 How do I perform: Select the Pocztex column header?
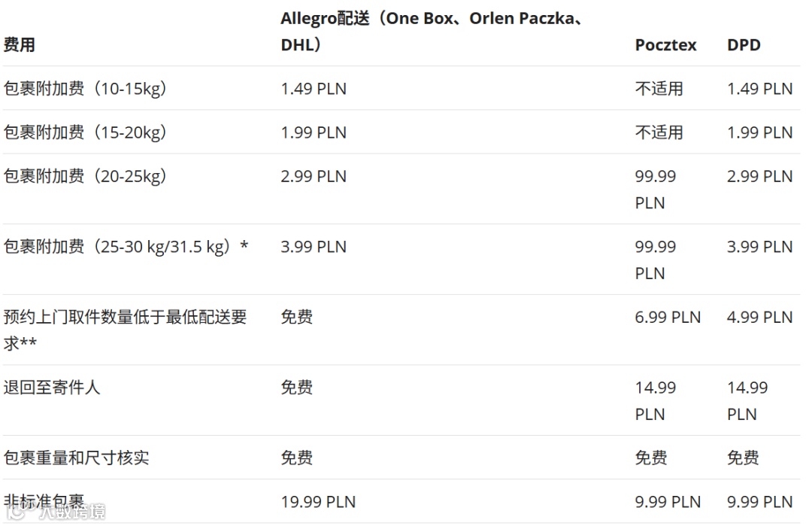[665, 45]
